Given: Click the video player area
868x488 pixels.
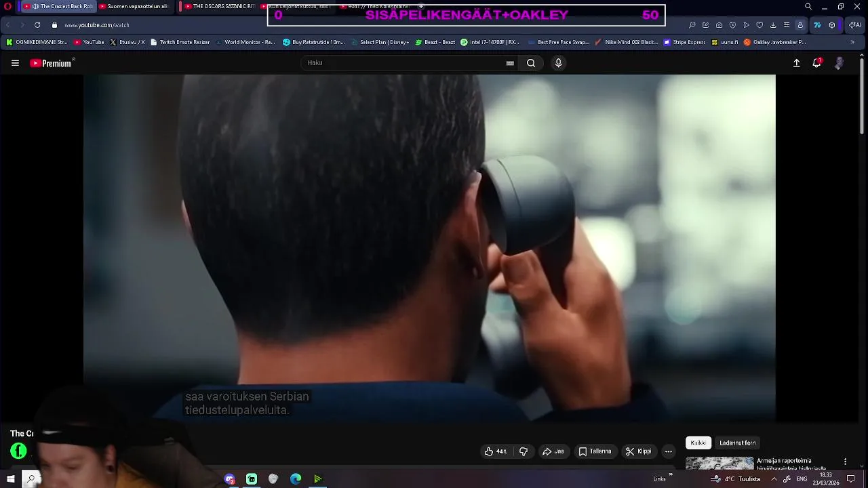Looking at the screenshot, I should tap(429, 248).
